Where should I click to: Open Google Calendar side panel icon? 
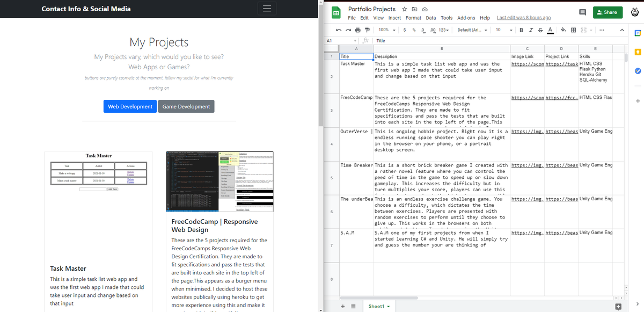637,33
